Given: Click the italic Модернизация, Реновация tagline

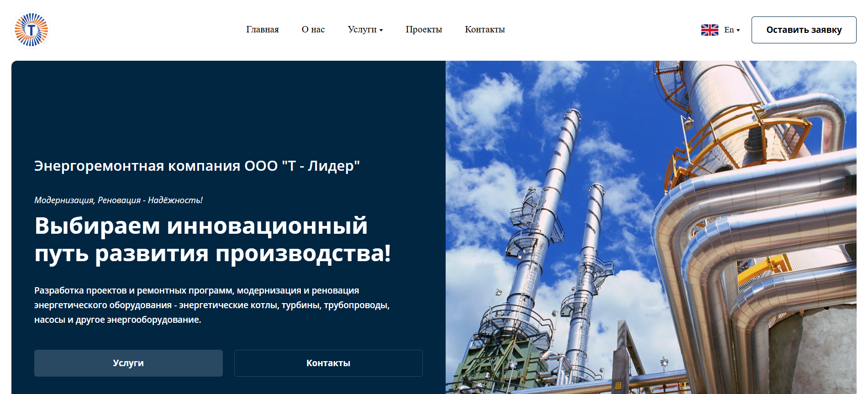Looking at the screenshot, I should click(118, 200).
